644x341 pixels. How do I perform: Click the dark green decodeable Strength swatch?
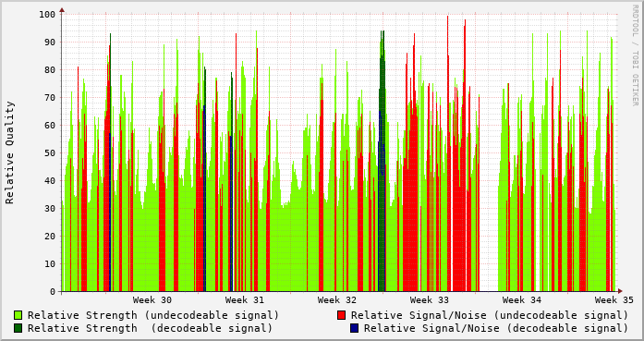coord(18,328)
